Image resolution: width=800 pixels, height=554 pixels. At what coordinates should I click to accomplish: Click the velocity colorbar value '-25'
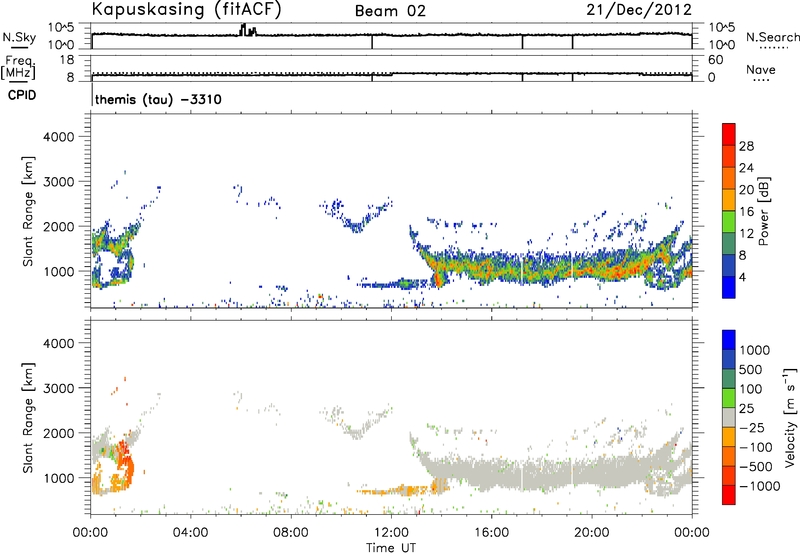[754, 427]
